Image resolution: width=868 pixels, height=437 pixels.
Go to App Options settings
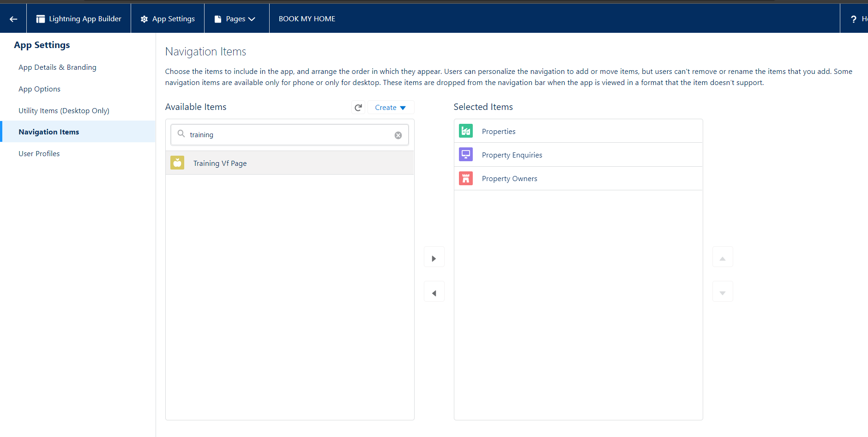(x=39, y=89)
